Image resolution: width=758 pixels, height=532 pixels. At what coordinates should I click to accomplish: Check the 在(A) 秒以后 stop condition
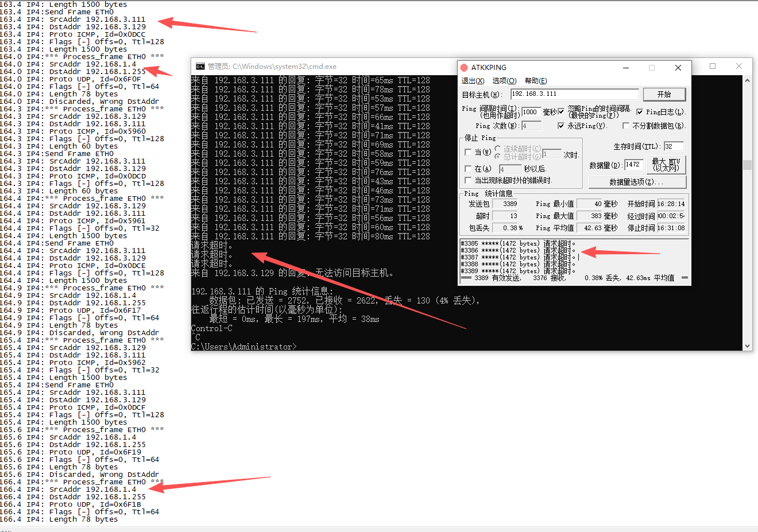click(x=468, y=169)
